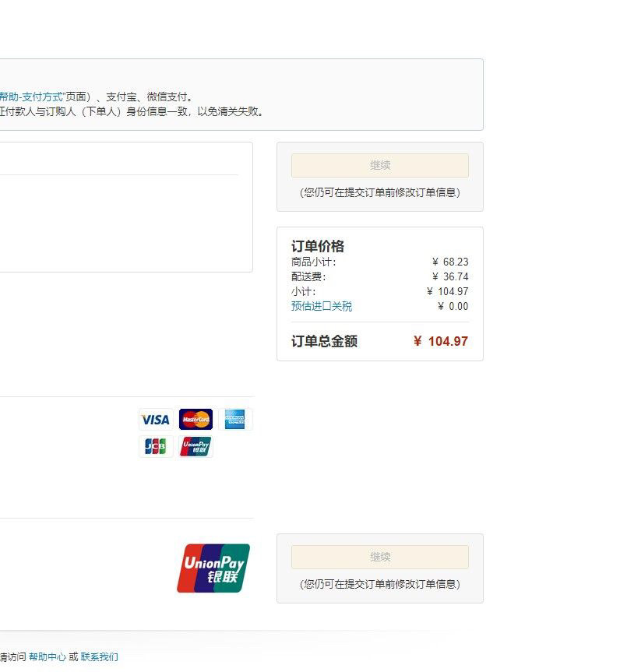Viewport: 627px width, 672px height.
Task: Click the lower order modification notice text
Action: (379, 582)
